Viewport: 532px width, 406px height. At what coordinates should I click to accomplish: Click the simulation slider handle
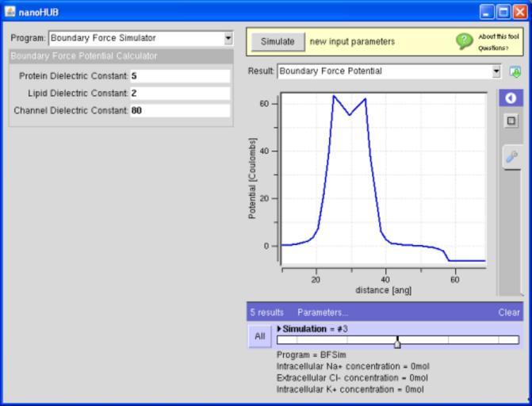[x=397, y=342]
